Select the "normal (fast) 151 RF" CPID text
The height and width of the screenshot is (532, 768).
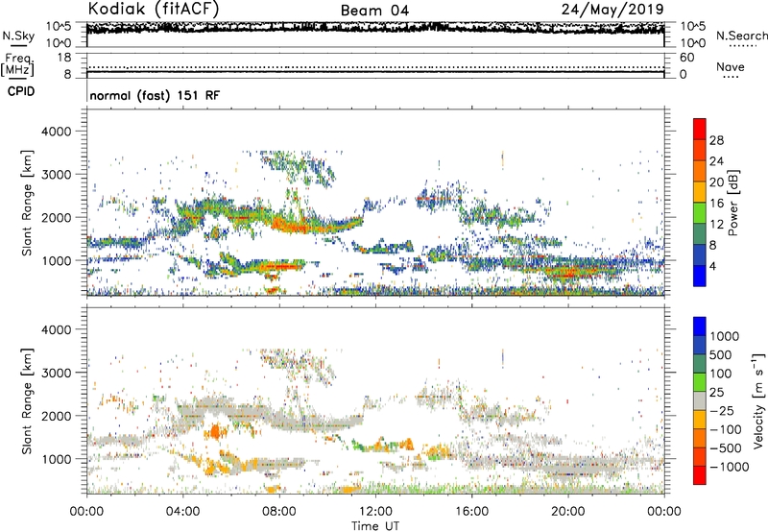coord(155,95)
